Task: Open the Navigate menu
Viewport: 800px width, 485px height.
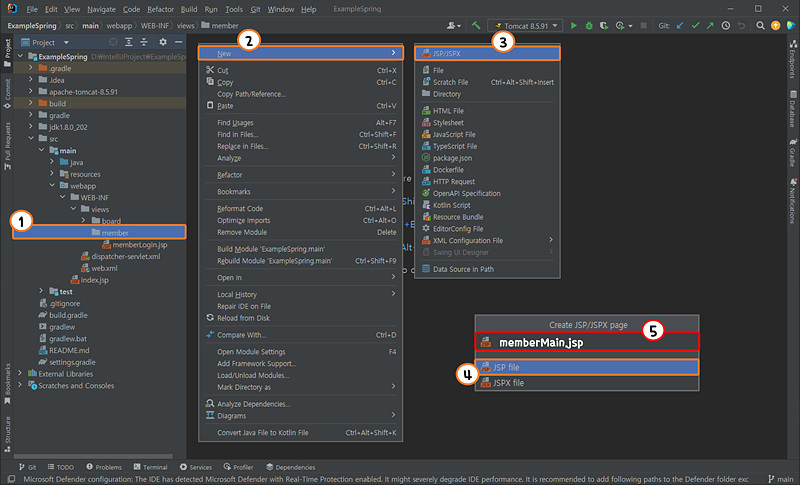Action: [x=101, y=9]
